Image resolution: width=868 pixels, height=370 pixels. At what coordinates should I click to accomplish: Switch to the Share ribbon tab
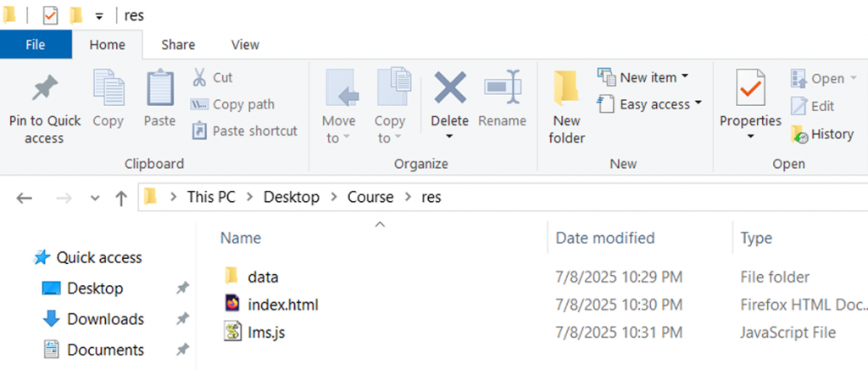pyautogui.click(x=178, y=44)
